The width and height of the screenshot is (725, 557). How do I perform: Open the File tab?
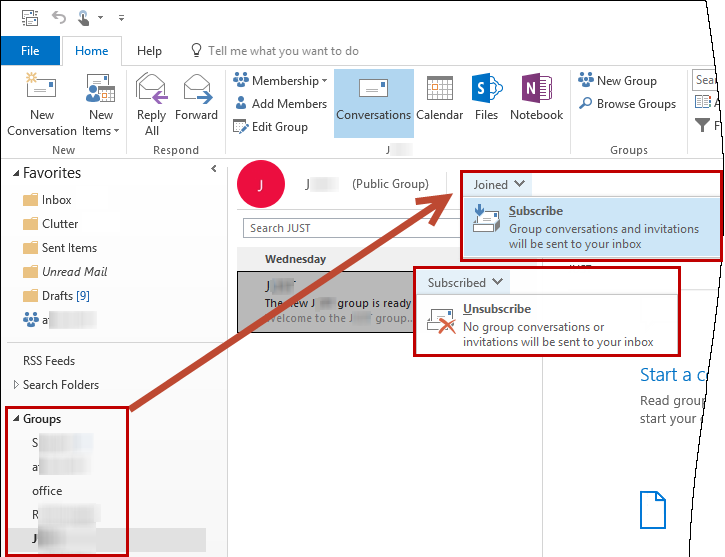point(30,51)
